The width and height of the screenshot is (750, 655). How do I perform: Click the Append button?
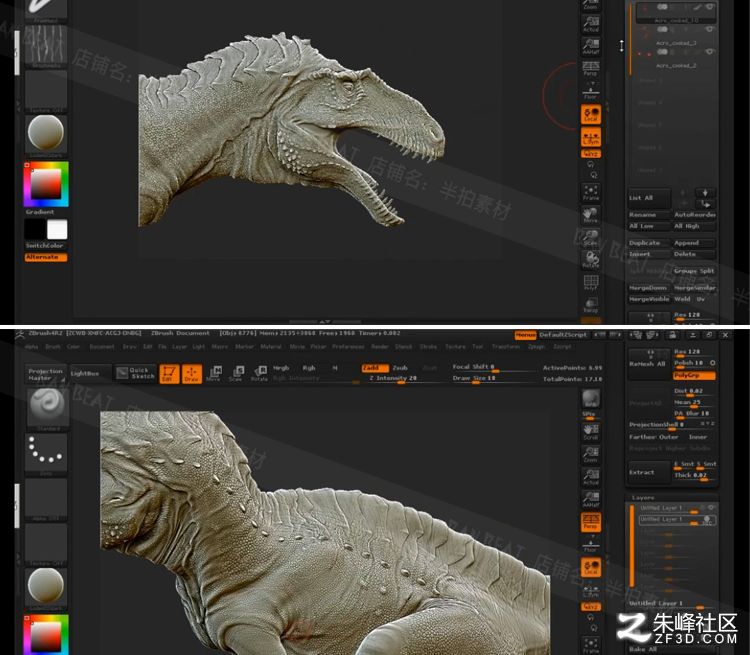694,243
